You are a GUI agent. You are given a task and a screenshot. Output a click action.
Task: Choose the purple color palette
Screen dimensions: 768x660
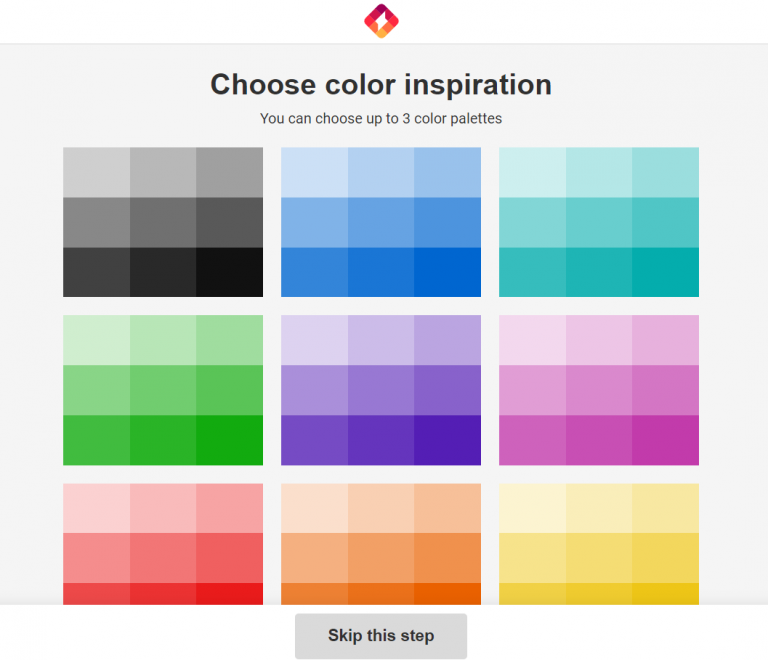381,390
